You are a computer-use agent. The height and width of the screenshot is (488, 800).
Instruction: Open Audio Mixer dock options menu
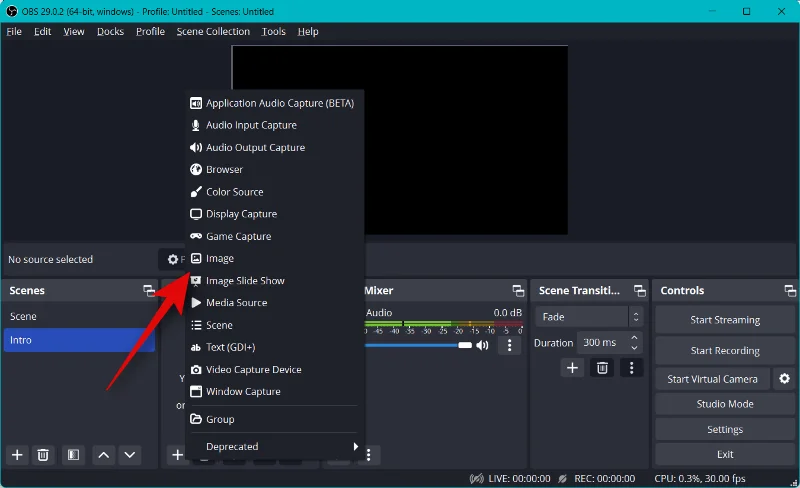coord(368,454)
